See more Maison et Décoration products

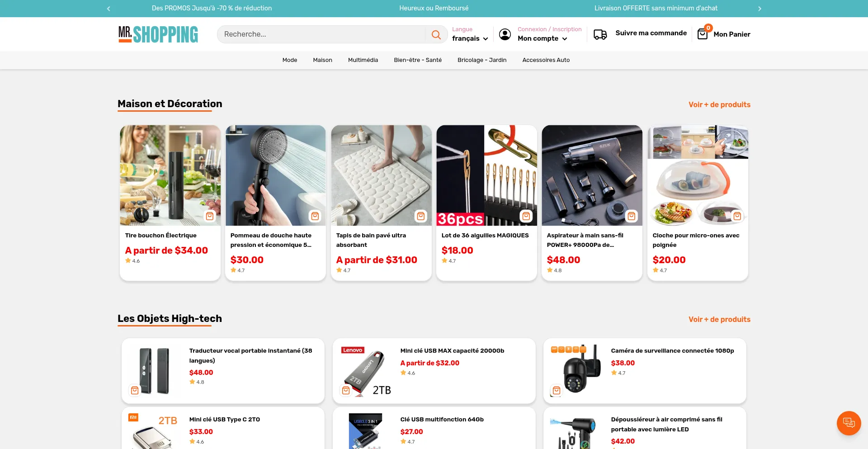719,105
